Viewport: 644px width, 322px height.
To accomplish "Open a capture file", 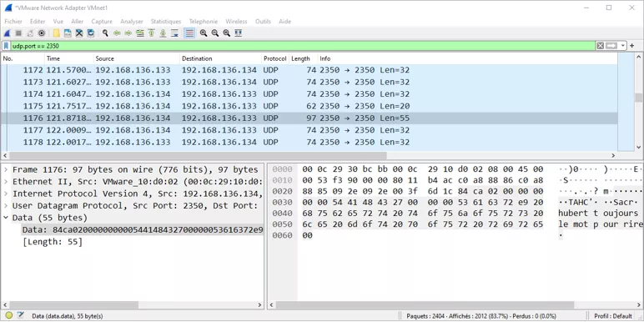I will 56,33.
